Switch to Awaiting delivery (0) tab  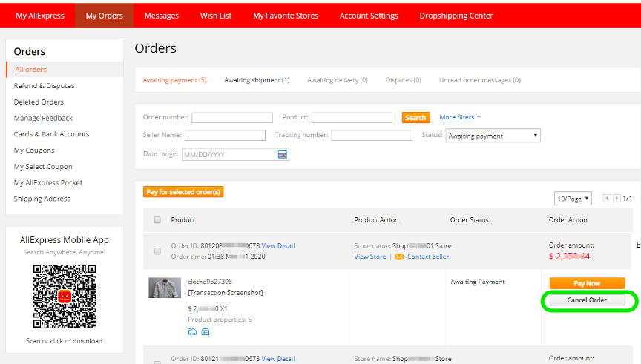[338, 80]
